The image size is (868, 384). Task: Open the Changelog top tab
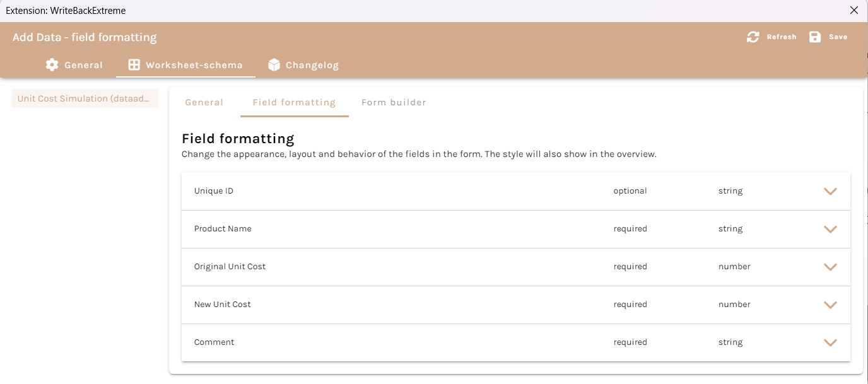(x=312, y=65)
